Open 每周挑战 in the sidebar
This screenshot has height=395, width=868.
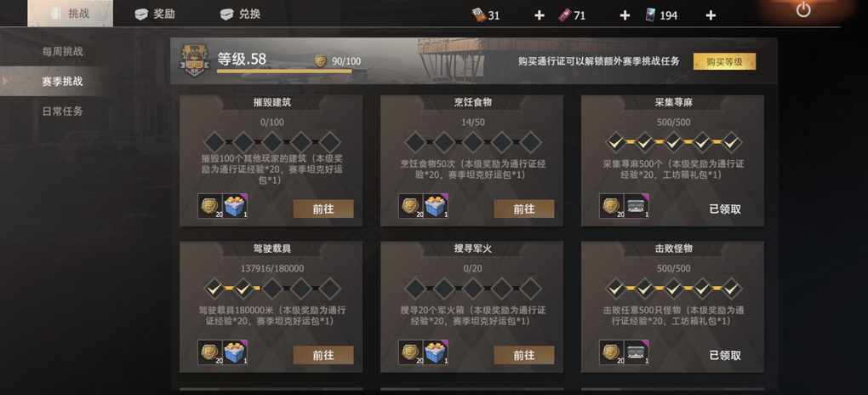(63, 52)
